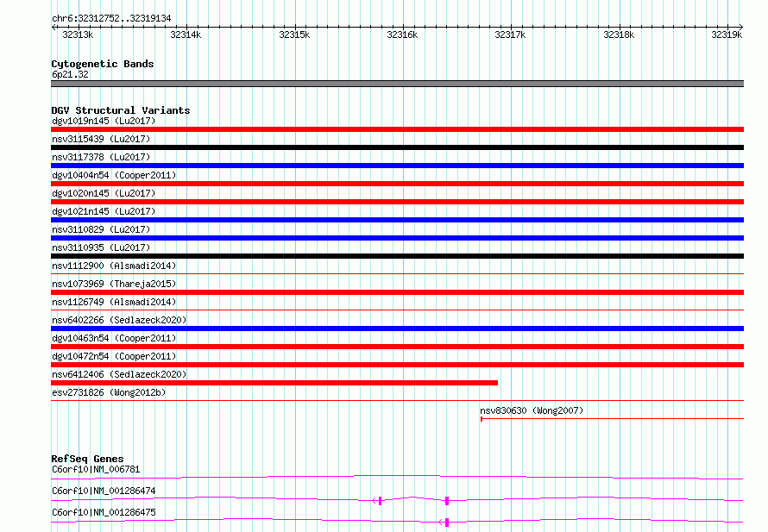Click the C6orf10|NM_001286475 transcript label
768x532 pixels.
coord(104,512)
